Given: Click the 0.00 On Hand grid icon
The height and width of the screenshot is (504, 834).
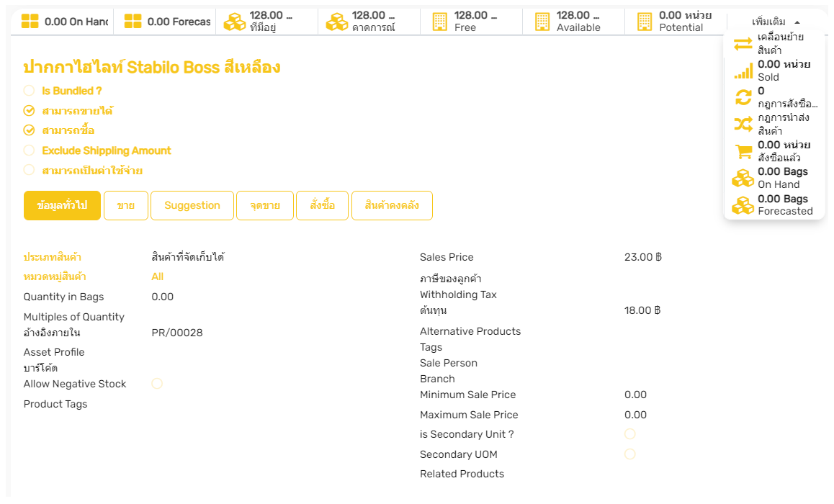Looking at the screenshot, I should 30,22.
